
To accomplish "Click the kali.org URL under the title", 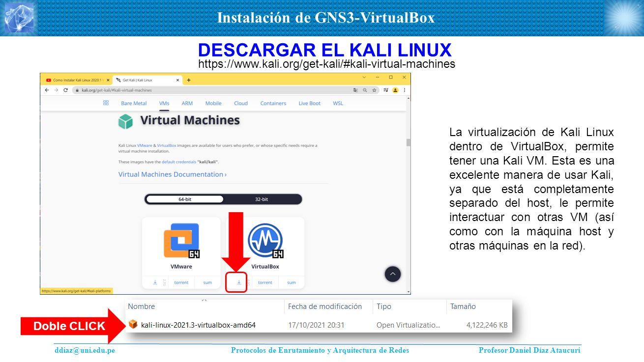I will pos(326,64).
